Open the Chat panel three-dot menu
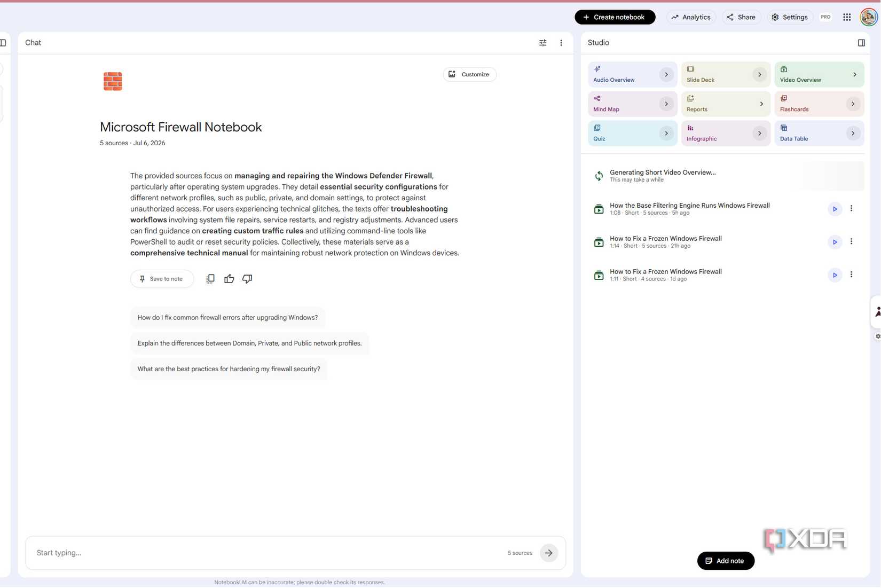The width and height of the screenshot is (881, 588). 561,43
